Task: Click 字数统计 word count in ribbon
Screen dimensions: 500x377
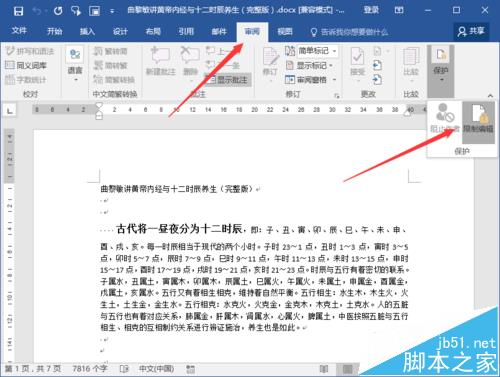Action: 26,80
